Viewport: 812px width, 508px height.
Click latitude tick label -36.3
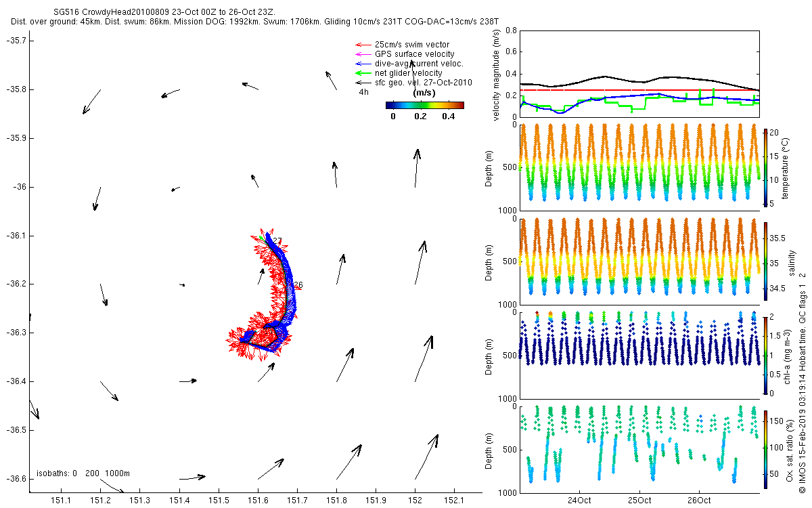point(16,333)
